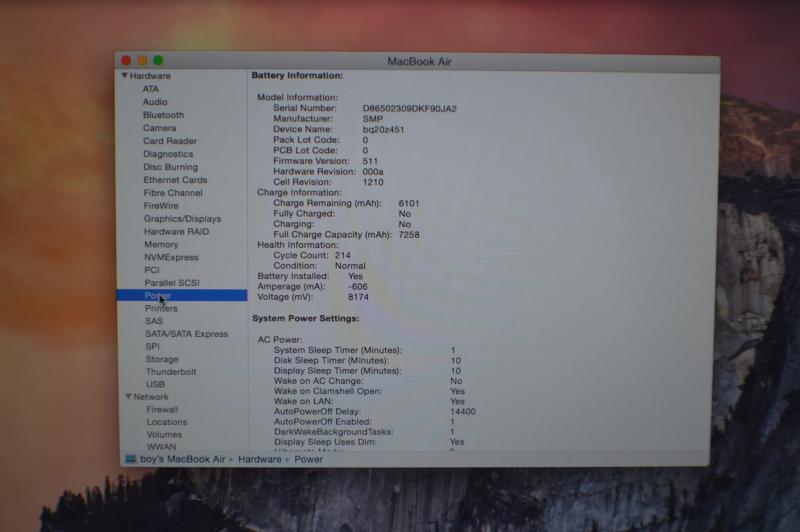Open Thunderbolt information
Screen dimensions: 800x532
[171, 372]
